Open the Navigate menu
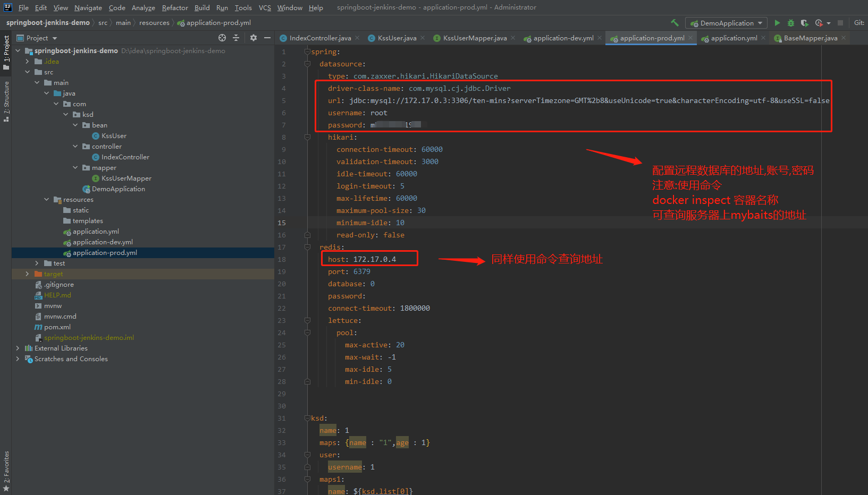This screenshot has width=868, height=495. point(88,7)
